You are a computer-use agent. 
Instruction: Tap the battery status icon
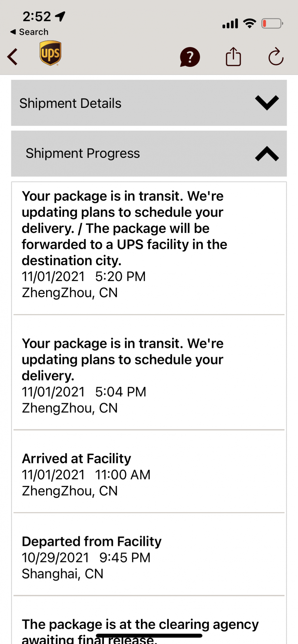272,24
